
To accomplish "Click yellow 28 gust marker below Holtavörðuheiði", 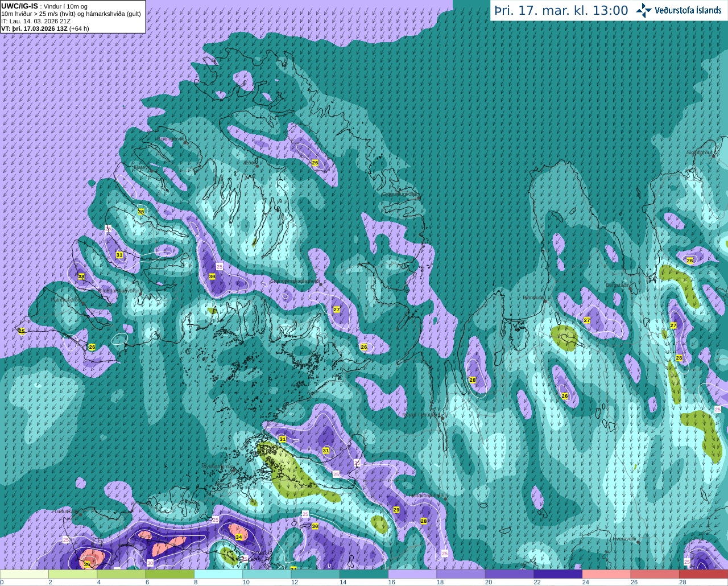I will click(424, 521).
